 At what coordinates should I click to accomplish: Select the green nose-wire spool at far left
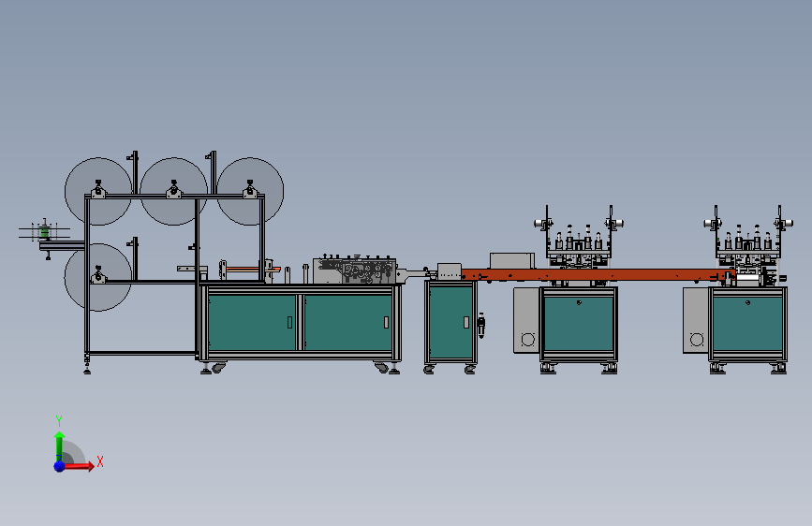pyautogui.click(x=45, y=233)
